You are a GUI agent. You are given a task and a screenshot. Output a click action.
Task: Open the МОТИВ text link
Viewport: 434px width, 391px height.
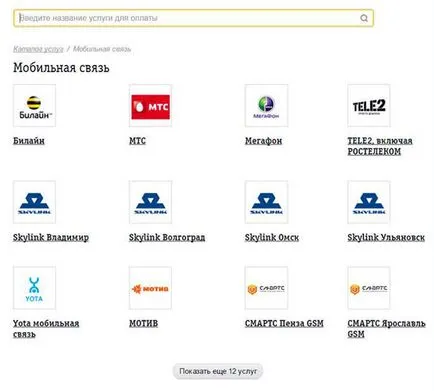pyautogui.click(x=143, y=323)
